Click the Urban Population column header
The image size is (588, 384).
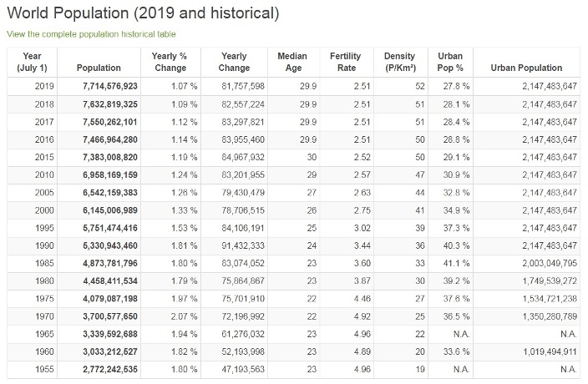[526, 68]
